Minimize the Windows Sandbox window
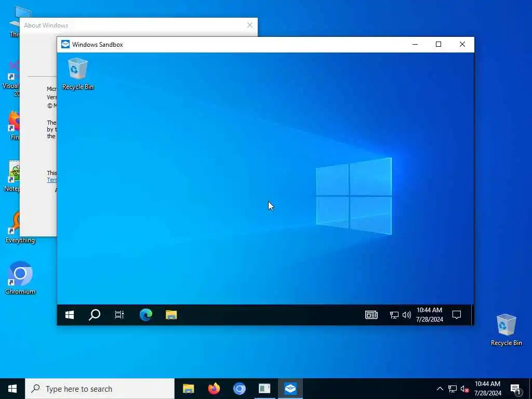Screen dimensions: 532x399 pos(415,45)
